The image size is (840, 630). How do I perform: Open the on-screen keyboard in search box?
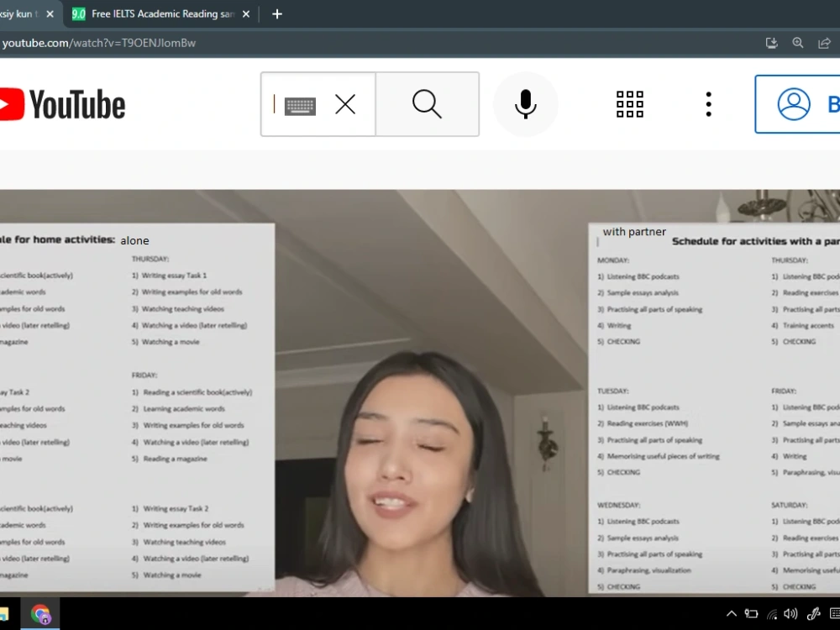300,106
